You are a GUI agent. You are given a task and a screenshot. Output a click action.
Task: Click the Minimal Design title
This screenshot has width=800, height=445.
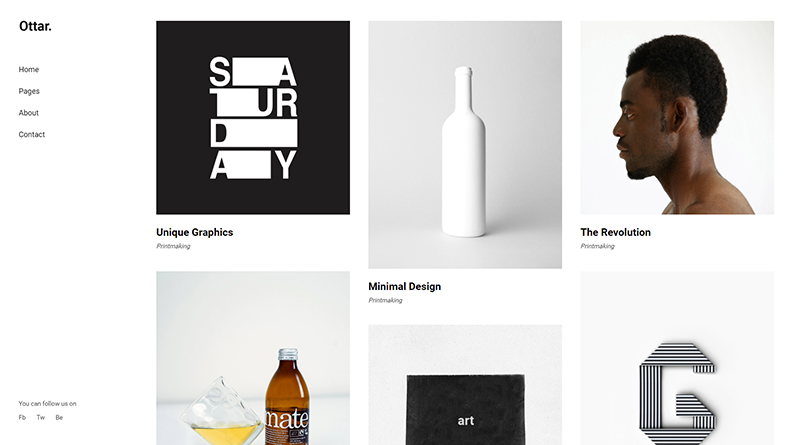pos(405,286)
